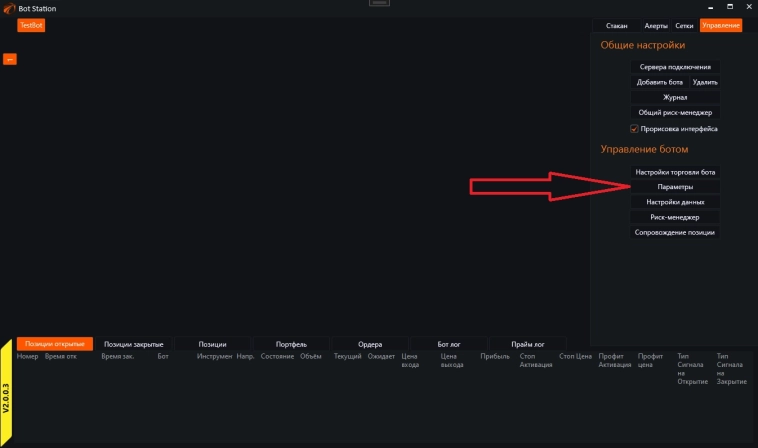
Task: Click the Прибыль column header
Action: tap(495, 356)
